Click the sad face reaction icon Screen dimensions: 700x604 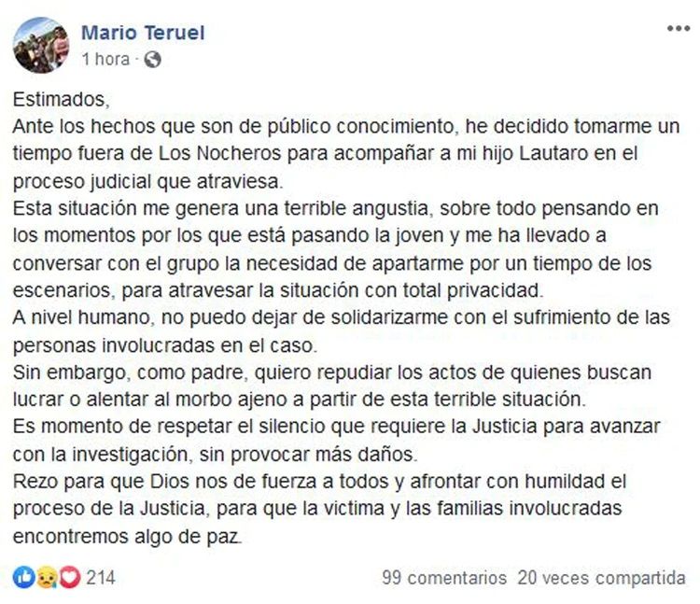tap(43, 578)
